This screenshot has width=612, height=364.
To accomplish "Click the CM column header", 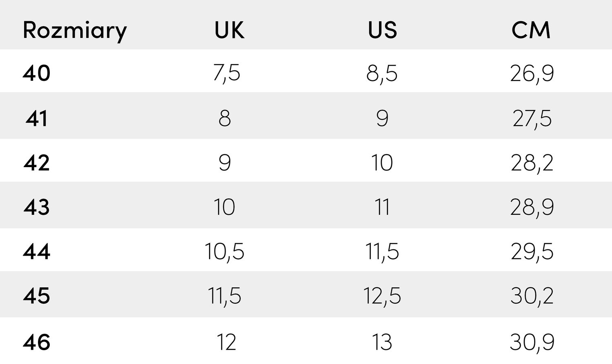I will 531,30.
